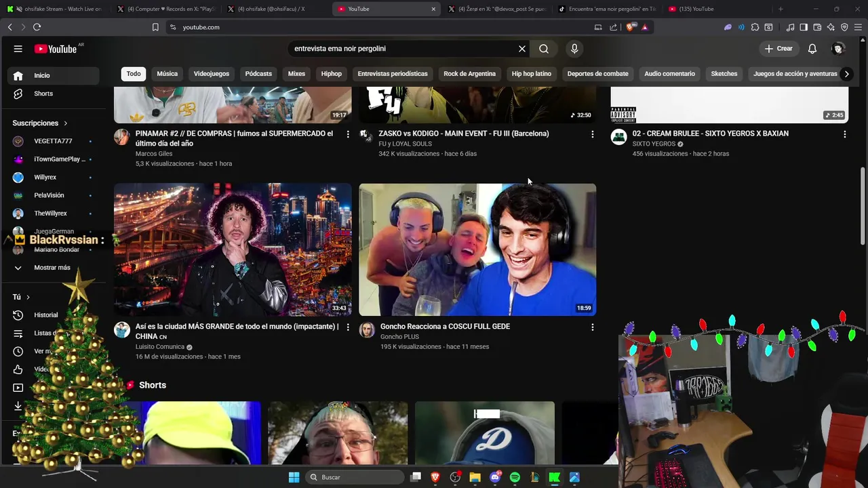Show more category chips arrow
868x488 pixels.
[x=846, y=74]
